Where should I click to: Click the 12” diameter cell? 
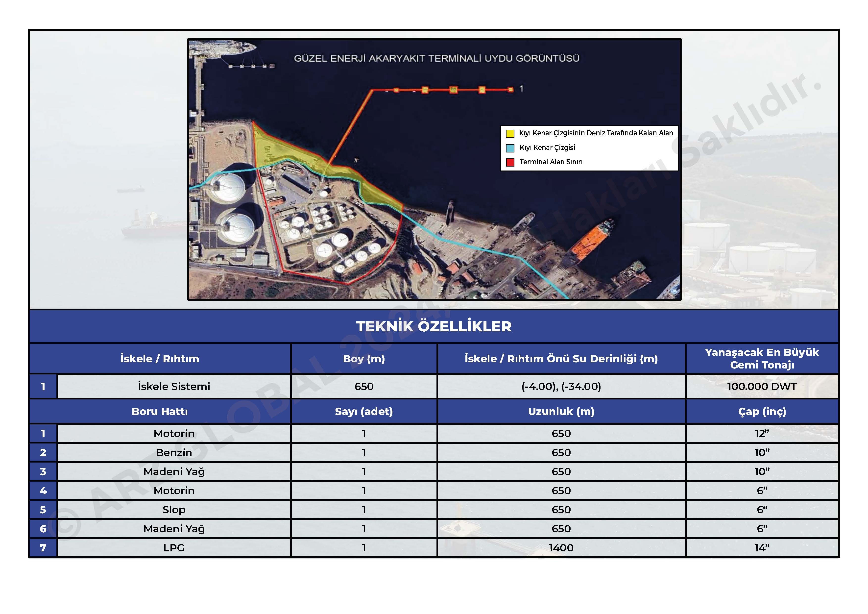pyautogui.click(x=762, y=433)
